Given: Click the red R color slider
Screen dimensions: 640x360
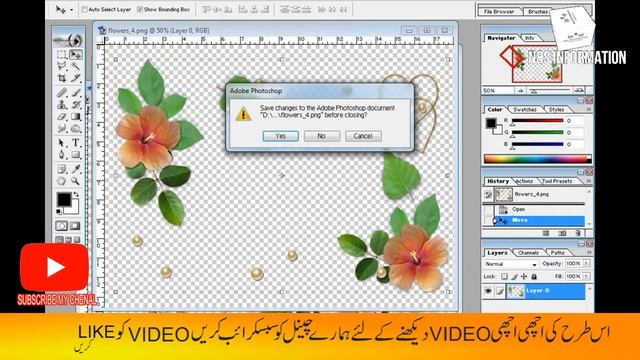Looking at the screenshot, I should 538,121.
